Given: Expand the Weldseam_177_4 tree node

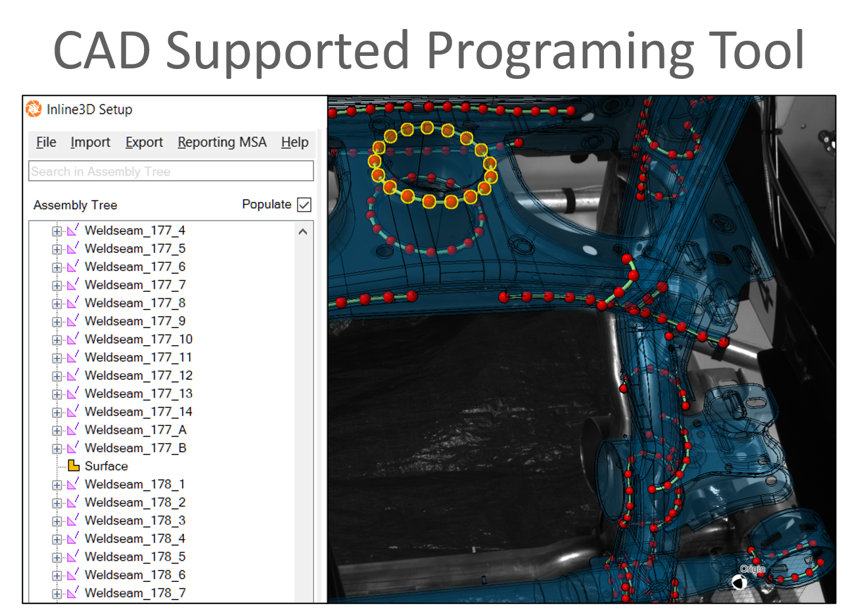Looking at the screenshot, I should tap(57, 231).
